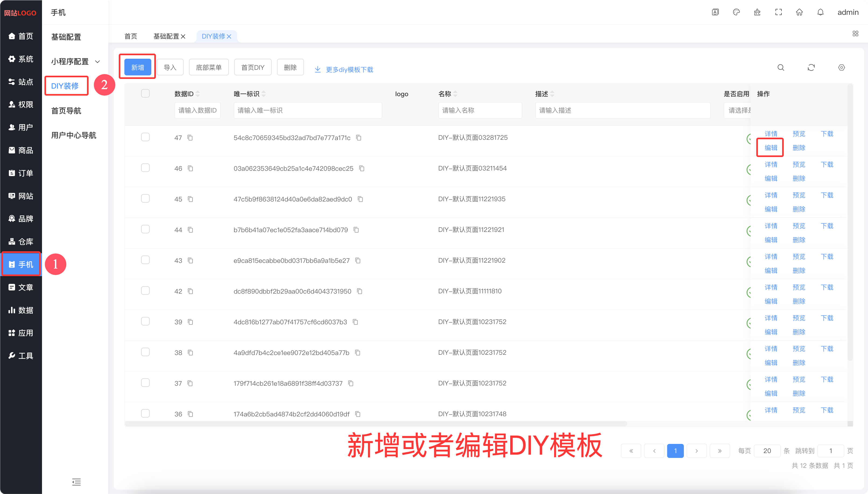Sort by 描述 column

click(552, 94)
